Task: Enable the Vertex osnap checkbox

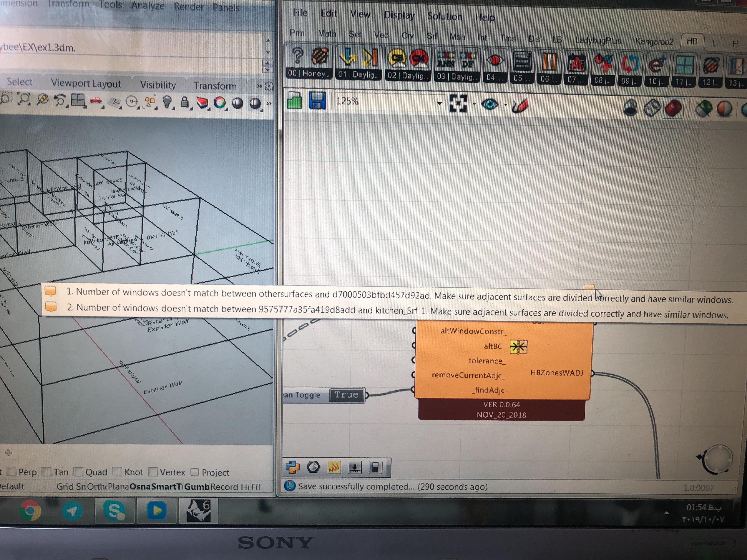Action: [x=153, y=471]
